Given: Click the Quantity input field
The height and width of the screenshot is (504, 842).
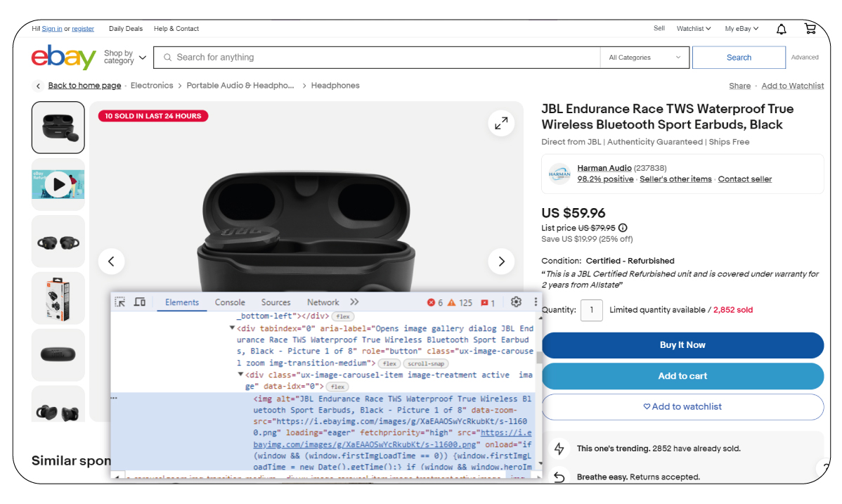Looking at the screenshot, I should (591, 310).
